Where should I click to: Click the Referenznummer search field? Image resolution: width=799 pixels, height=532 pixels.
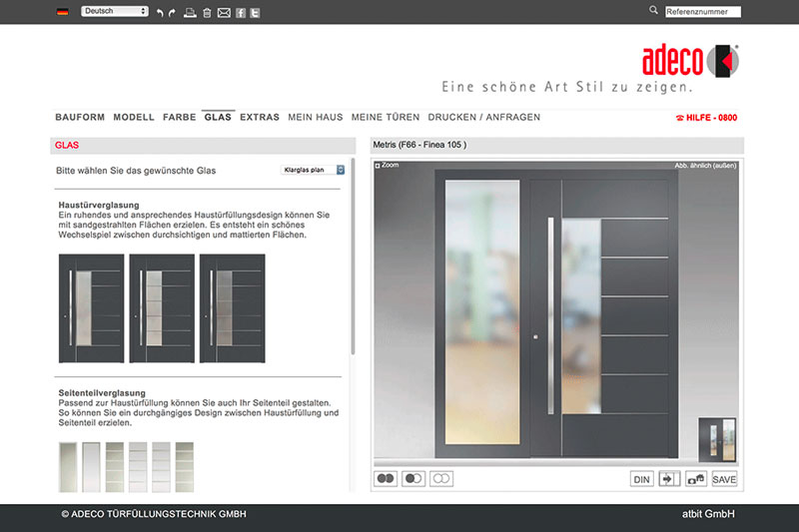[x=702, y=12]
